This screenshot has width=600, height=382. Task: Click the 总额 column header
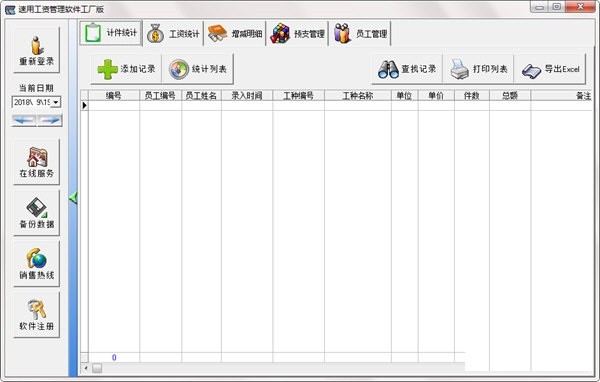click(x=510, y=96)
